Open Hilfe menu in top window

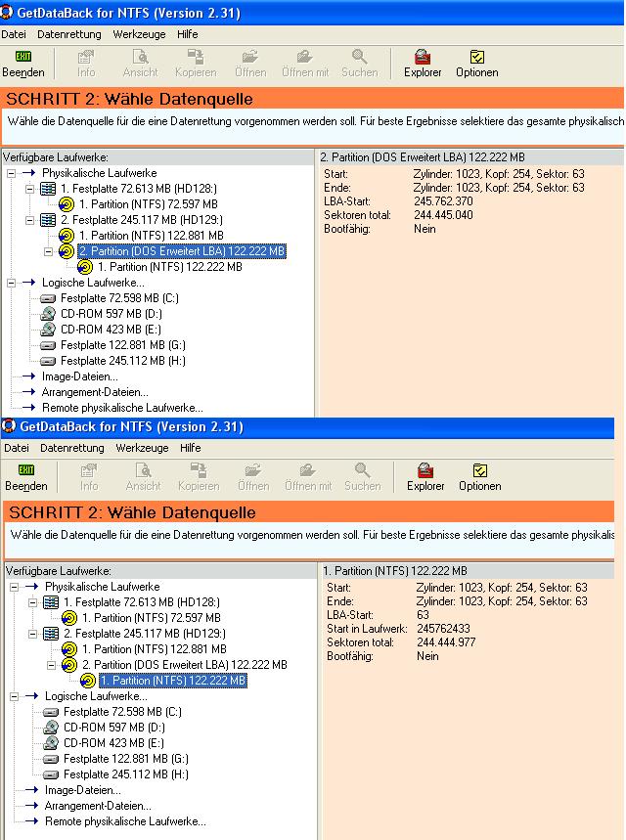(x=188, y=34)
